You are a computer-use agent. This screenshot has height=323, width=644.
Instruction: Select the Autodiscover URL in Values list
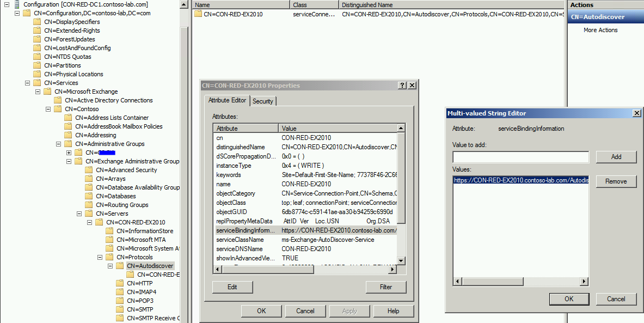tap(521, 180)
